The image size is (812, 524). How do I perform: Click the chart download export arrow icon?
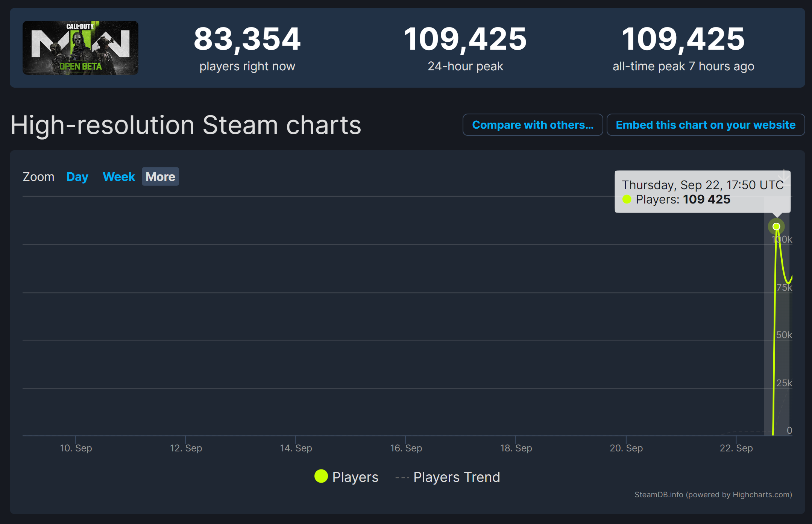(784, 175)
